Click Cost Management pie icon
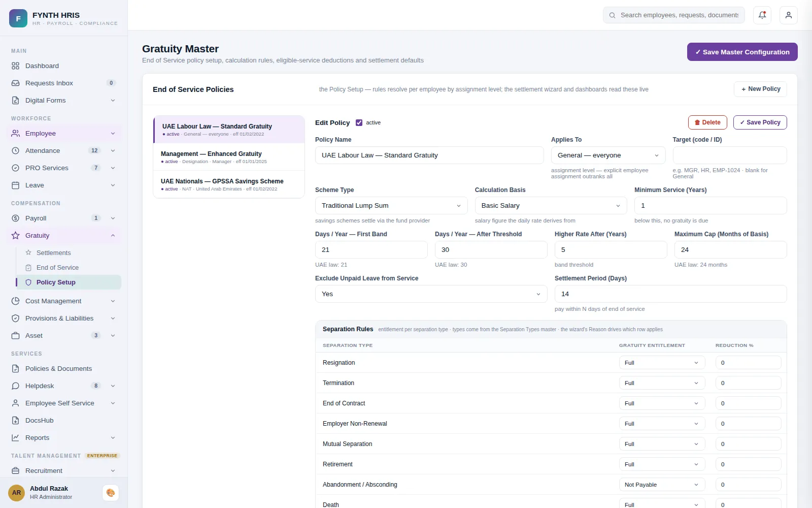Image resolution: width=812 pixels, height=508 pixels. point(16,301)
